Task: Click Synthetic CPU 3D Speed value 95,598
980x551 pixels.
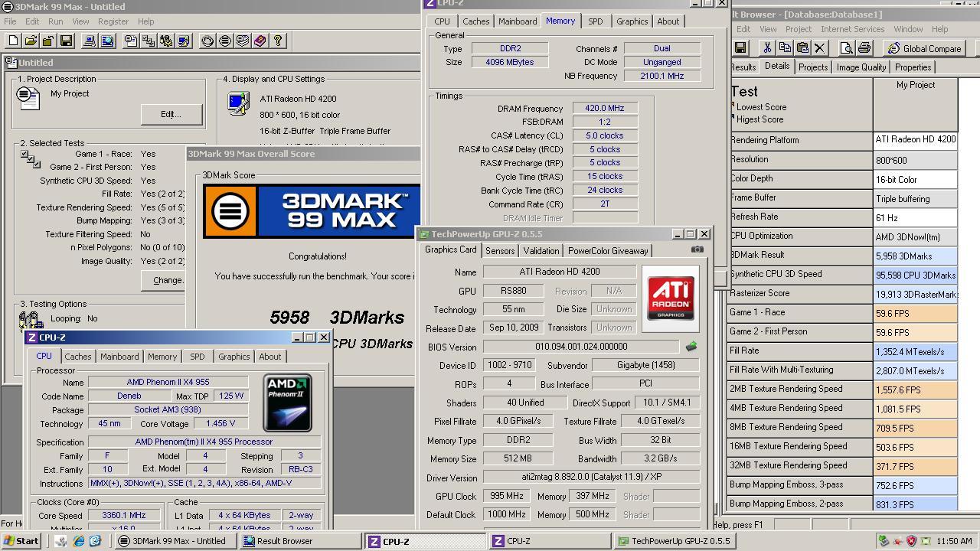Action: pyautogui.click(x=915, y=275)
